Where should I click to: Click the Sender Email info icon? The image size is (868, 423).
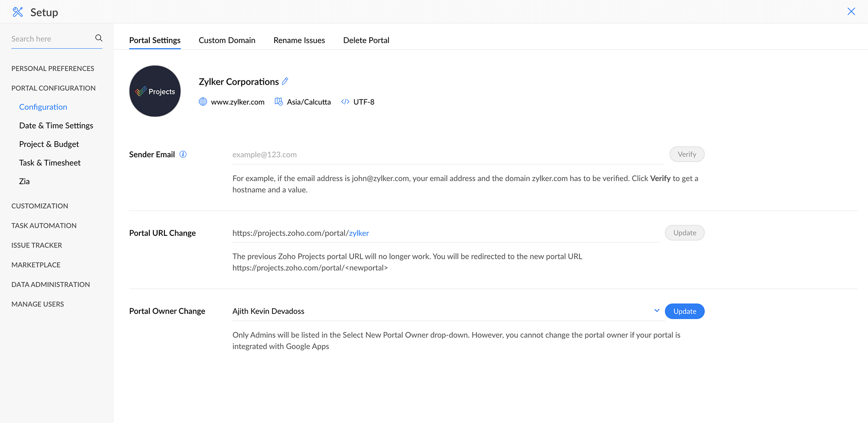click(183, 154)
